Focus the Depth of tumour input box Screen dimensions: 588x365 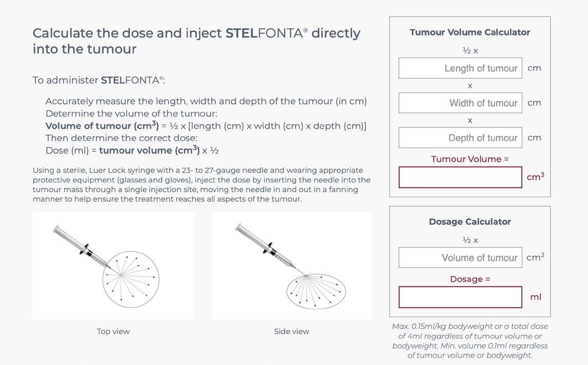(460, 138)
